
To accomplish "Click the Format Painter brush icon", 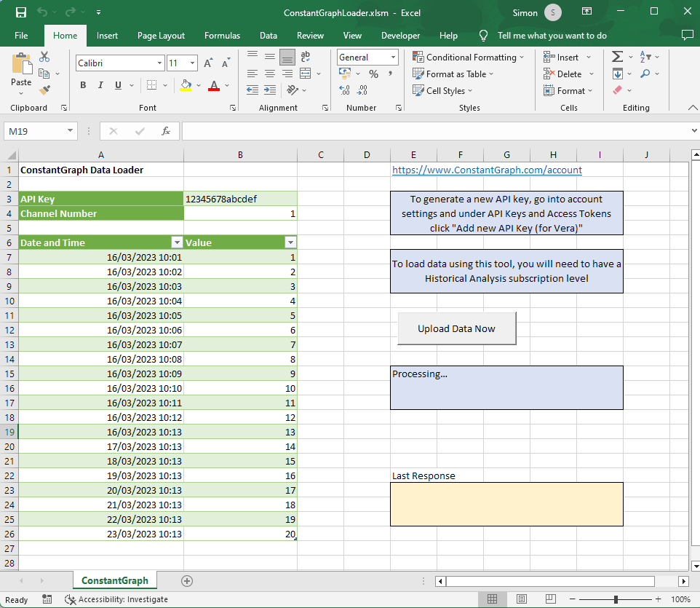I will 45,90.
